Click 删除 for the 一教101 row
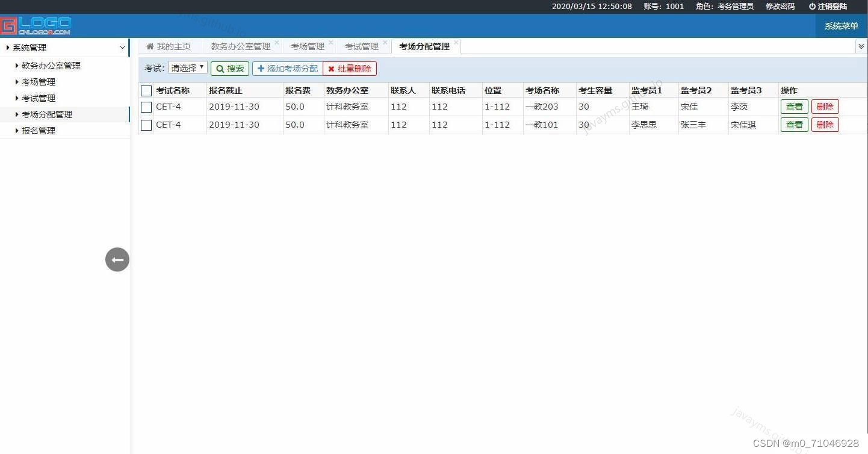The width and height of the screenshot is (868, 454). (x=825, y=125)
